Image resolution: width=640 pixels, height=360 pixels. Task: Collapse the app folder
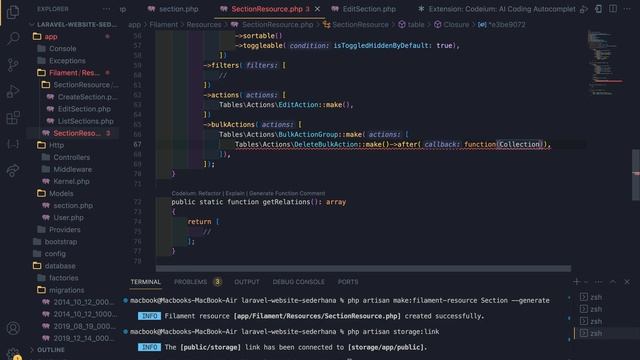click(x=51, y=36)
